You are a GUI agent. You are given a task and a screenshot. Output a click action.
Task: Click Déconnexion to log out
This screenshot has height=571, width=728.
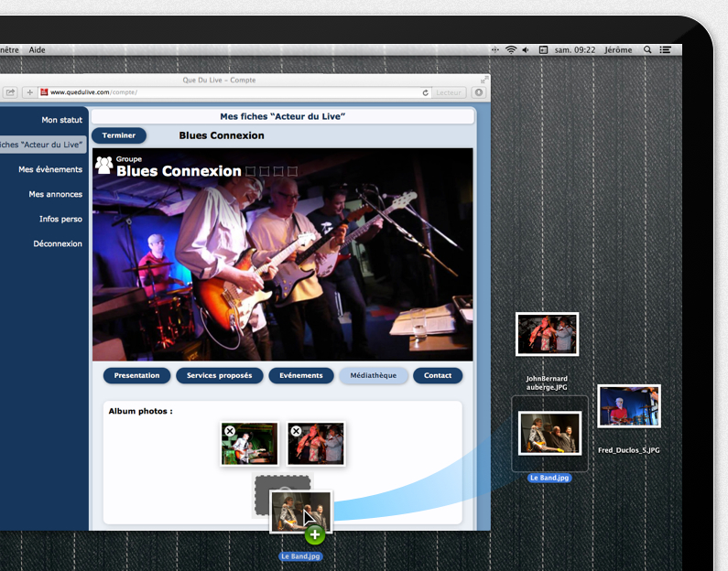coord(58,243)
